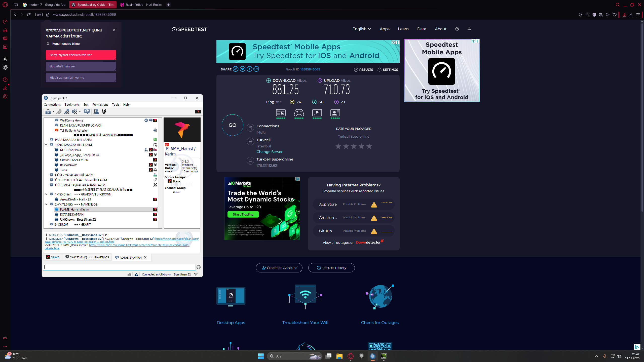Viewport: 644px width, 362px height.
Task: Click the wolf icon in TeamSpeak toolbar
Action: [104, 111]
